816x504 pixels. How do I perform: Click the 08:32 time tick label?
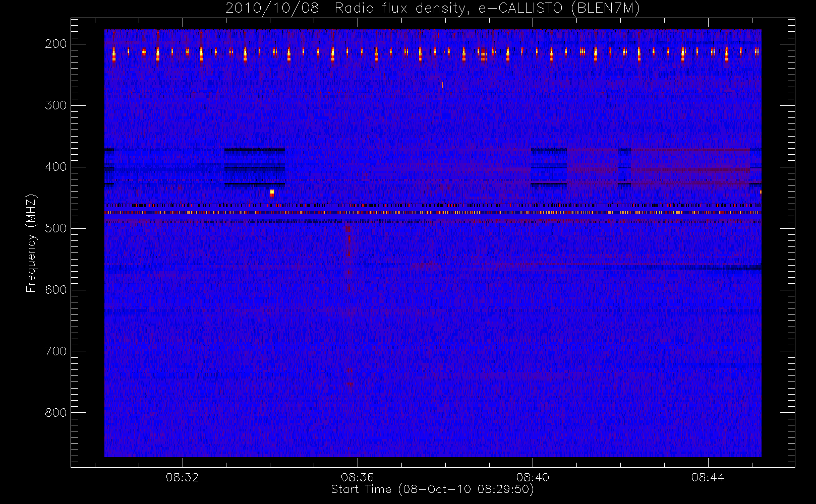coord(182,477)
